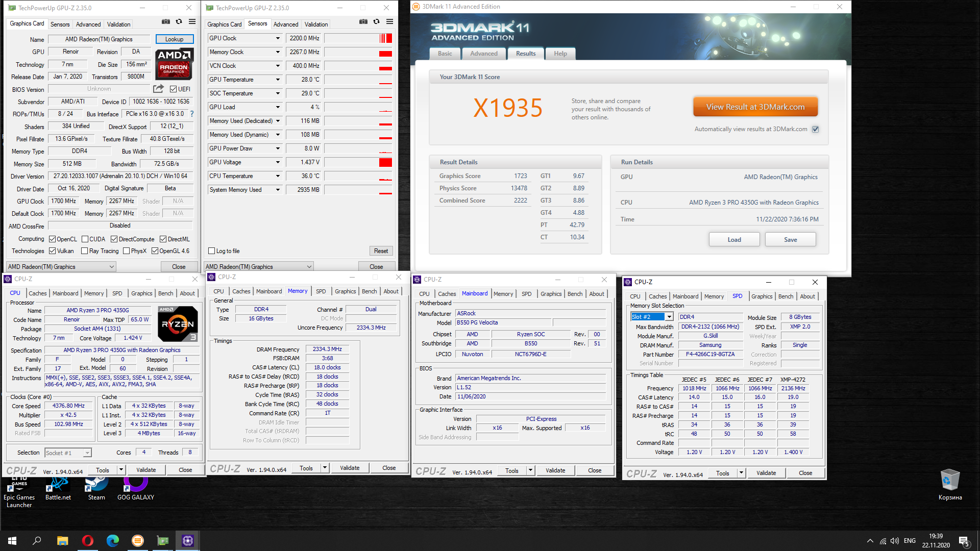Expand Tools dropdown arrow in CPU-Z SPD window
Image resolution: width=980 pixels, height=551 pixels.
741,473
